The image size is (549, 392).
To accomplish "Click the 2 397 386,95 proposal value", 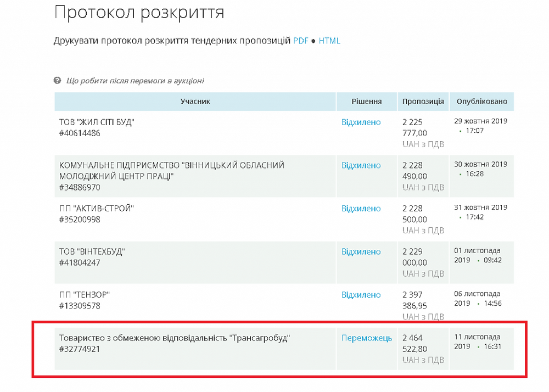I will 414,300.
